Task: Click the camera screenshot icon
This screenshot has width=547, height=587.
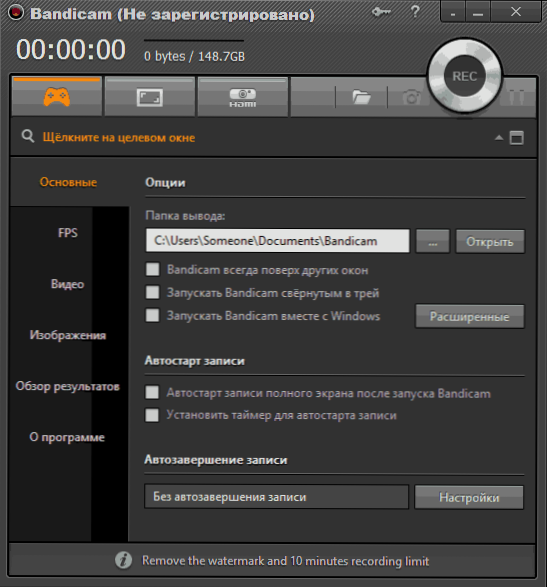Action: coord(412,98)
